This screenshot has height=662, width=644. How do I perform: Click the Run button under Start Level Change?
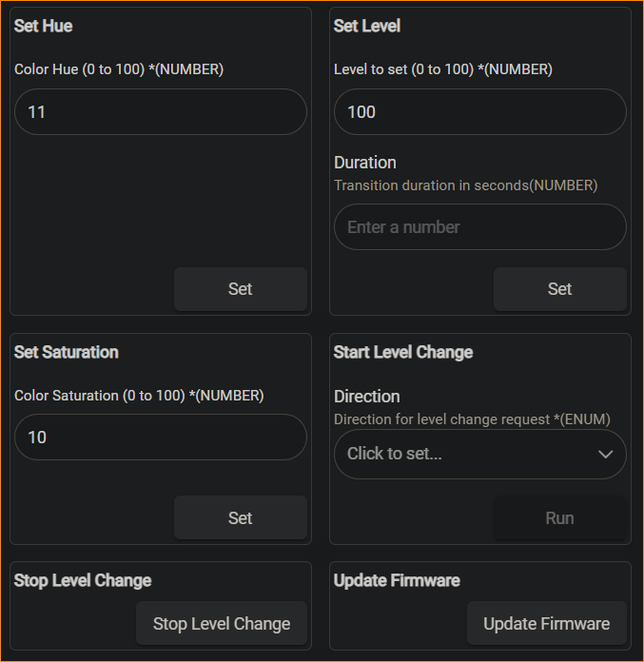pyautogui.click(x=559, y=518)
